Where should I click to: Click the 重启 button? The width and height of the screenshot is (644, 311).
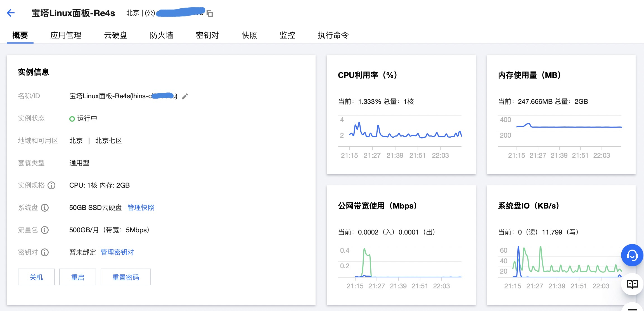tap(78, 277)
